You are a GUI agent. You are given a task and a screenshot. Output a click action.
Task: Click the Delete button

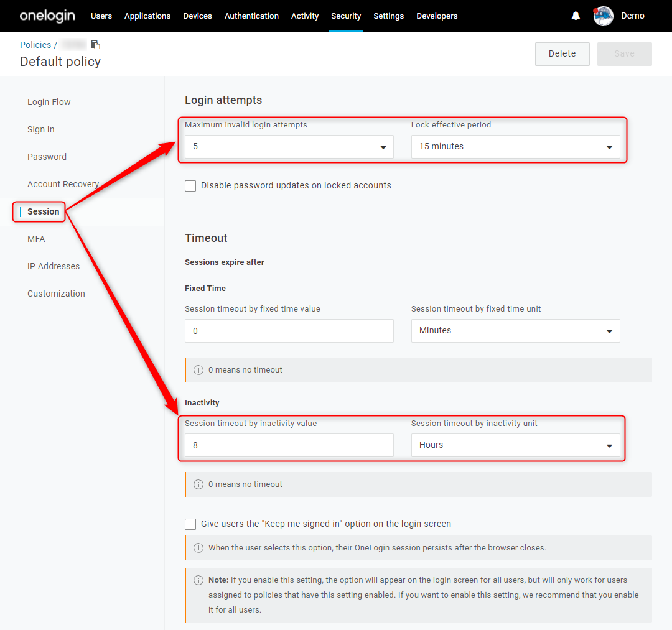[562, 54]
